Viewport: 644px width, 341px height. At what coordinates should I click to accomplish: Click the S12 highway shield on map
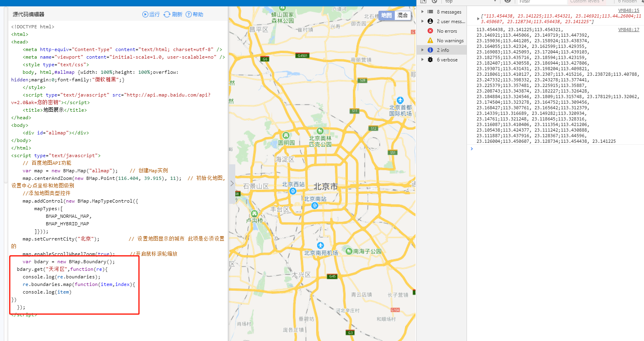click(x=373, y=128)
